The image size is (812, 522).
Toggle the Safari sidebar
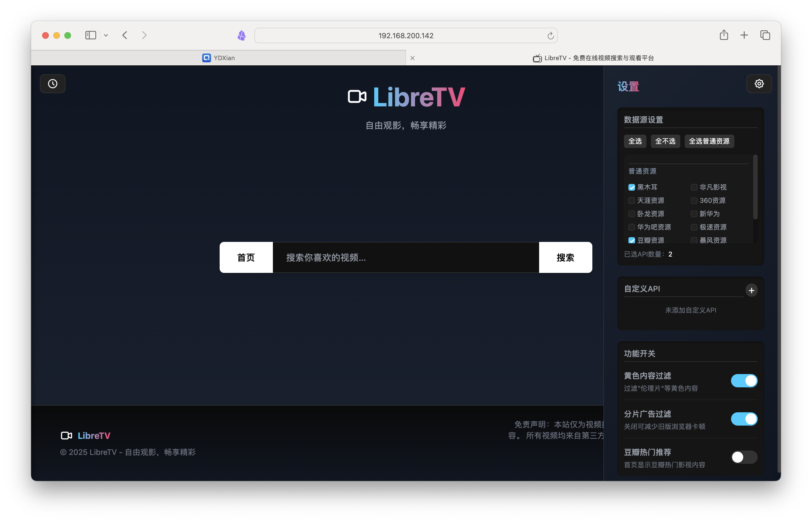tap(91, 35)
